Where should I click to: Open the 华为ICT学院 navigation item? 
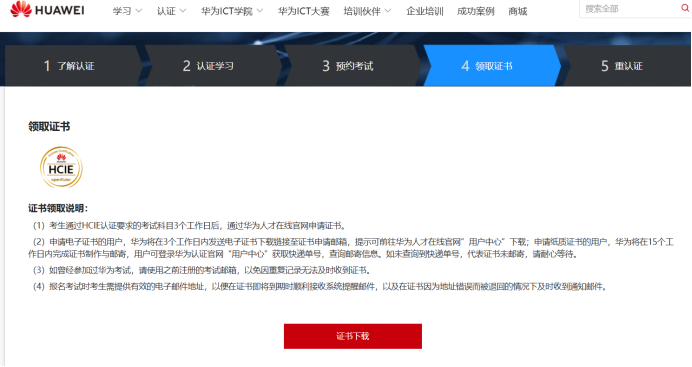(227, 11)
